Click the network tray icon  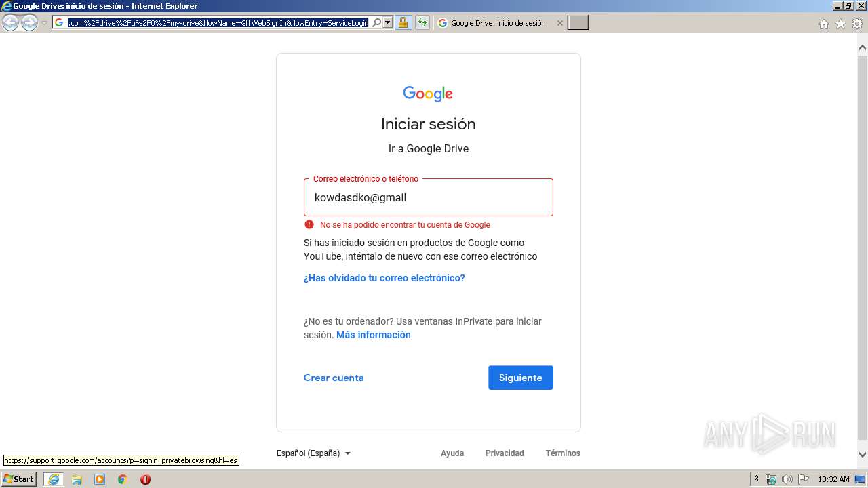771,479
